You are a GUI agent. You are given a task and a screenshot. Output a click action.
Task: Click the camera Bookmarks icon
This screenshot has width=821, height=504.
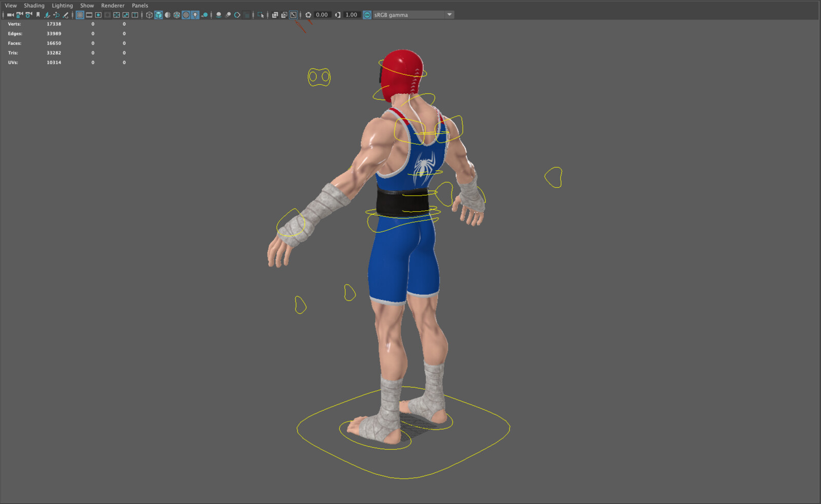click(x=38, y=15)
